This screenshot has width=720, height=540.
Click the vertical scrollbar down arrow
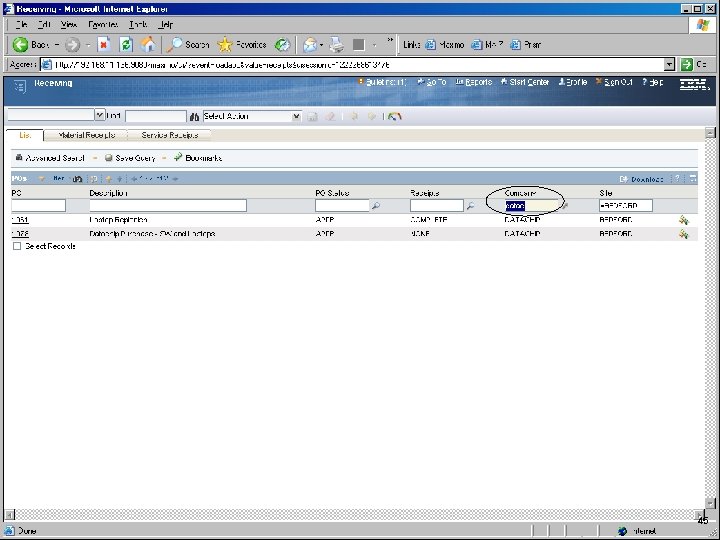click(710, 503)
